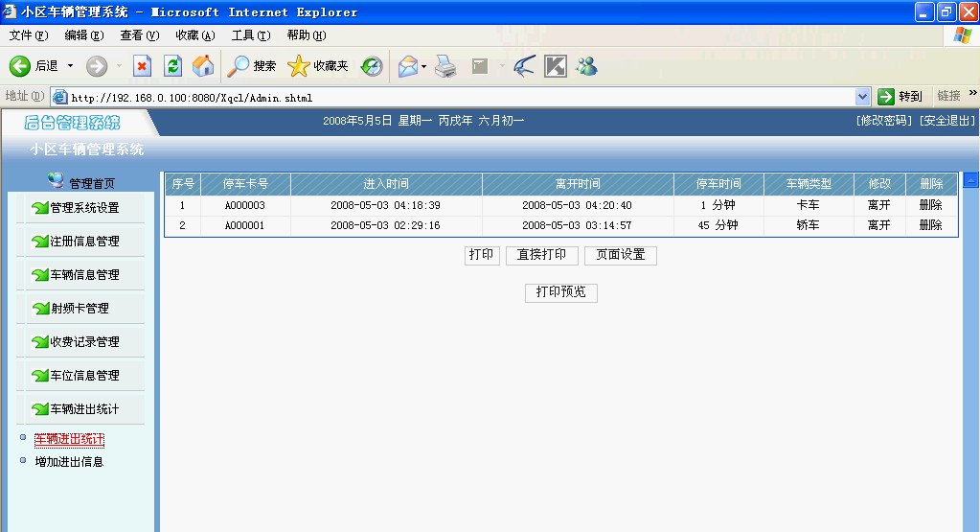Open the 车辆进出统计 submenu link
The height and width of the screenshot is (532, 980).
click(69, 439)
